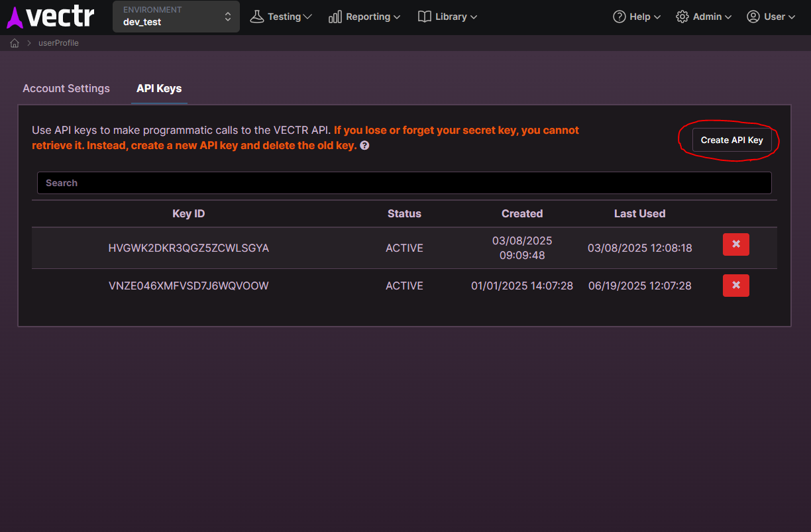
Task: Switch to the Account Settings tab
Action: pos(66,88)
